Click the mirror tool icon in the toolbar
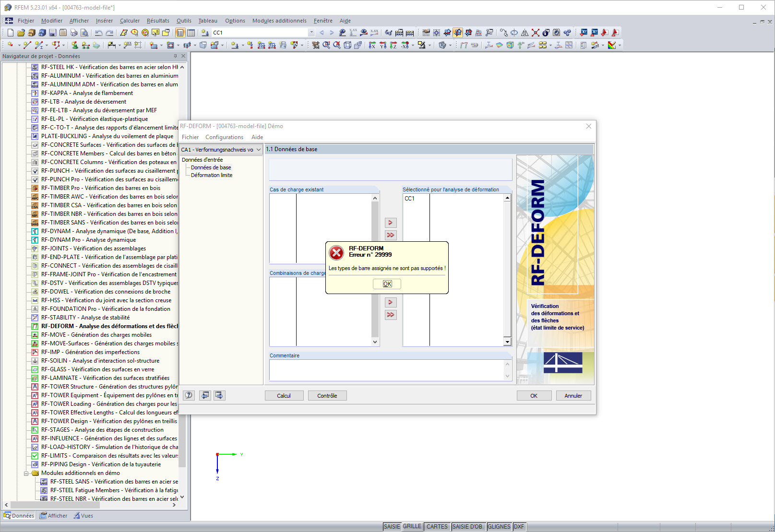 point(525,33)
